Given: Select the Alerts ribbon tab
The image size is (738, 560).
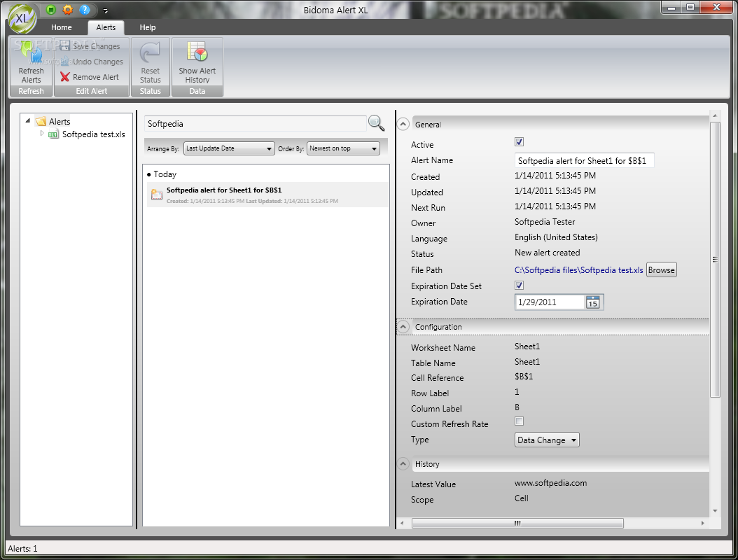Looking at the screenshot, I should tap(106, 27).
